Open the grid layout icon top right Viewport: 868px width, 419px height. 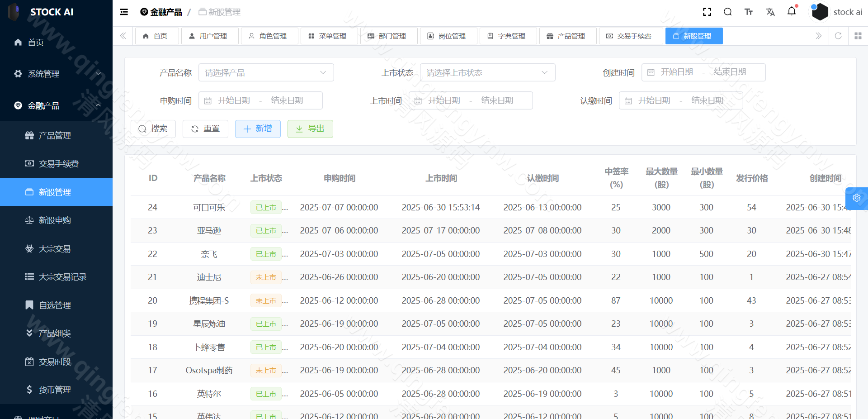[x=858, y=36]
